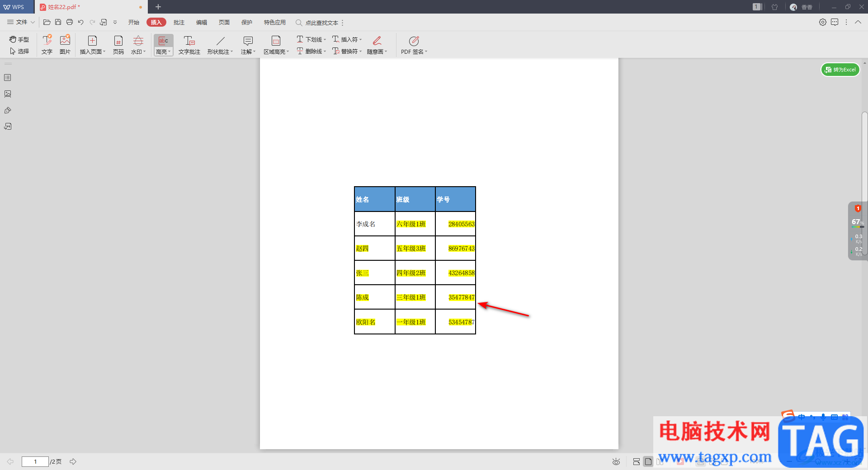This screenshot has width=868, height=470.
Task: Click the user avatar icon in title bar
Action: (x=793, y=7)
